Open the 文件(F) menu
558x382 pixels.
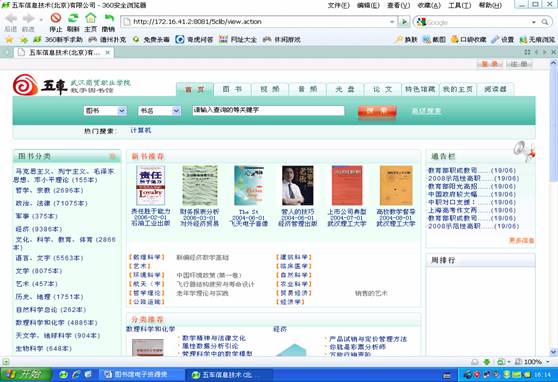pyautogui.click(x=338, y=5)
